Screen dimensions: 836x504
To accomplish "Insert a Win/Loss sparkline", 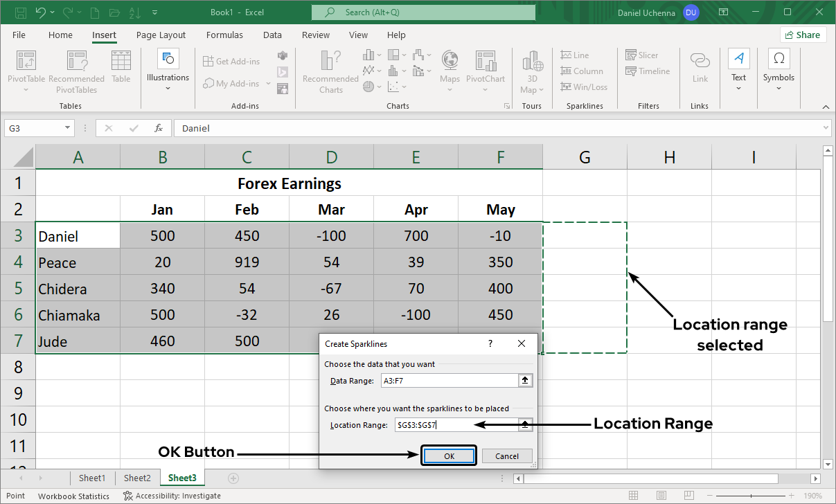I will (x=584, y=87).
